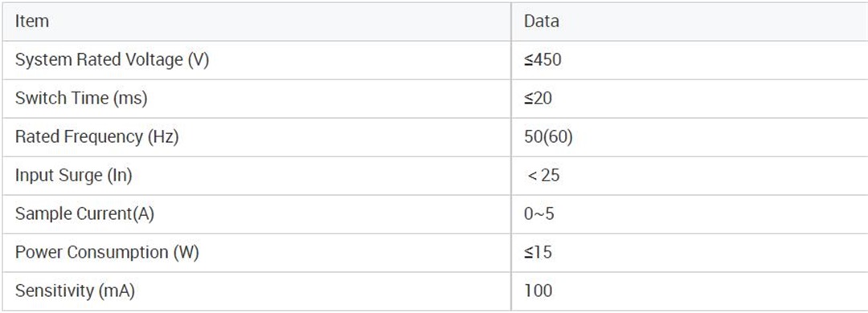This screenshot has width=868, height=313.
Task: Select the ≤20 switch time value
Action: point(538,99)
